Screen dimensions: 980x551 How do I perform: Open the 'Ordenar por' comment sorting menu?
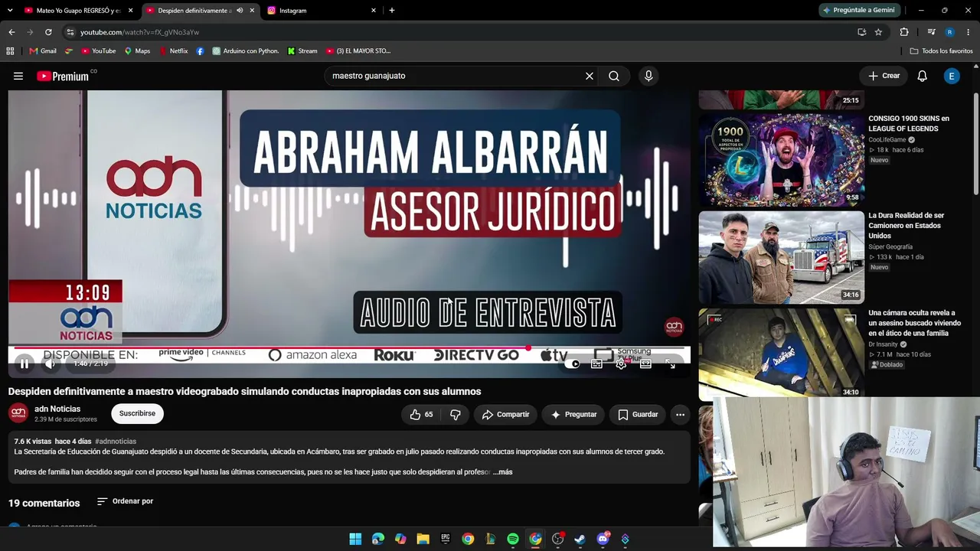point(125,501)
